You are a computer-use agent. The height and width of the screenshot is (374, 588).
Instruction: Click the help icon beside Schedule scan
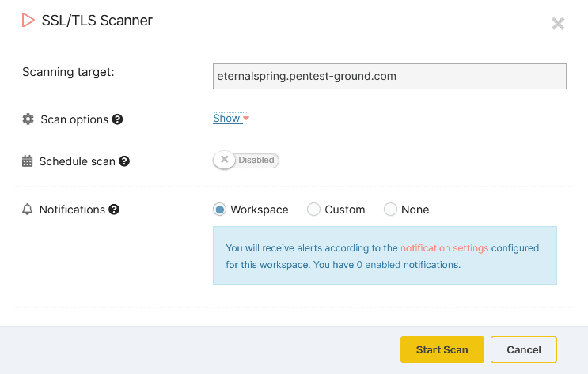(x=124, y=161)
